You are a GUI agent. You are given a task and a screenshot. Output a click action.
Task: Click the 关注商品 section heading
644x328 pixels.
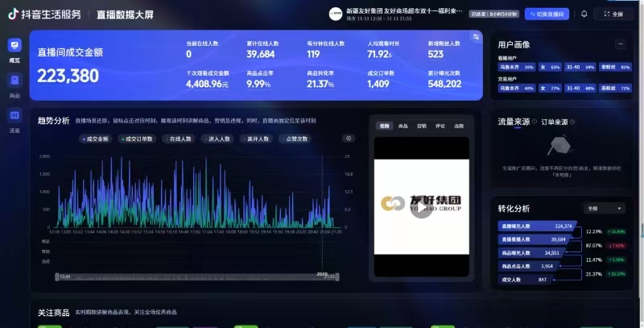pyautogui.click(x=53, y=313)
